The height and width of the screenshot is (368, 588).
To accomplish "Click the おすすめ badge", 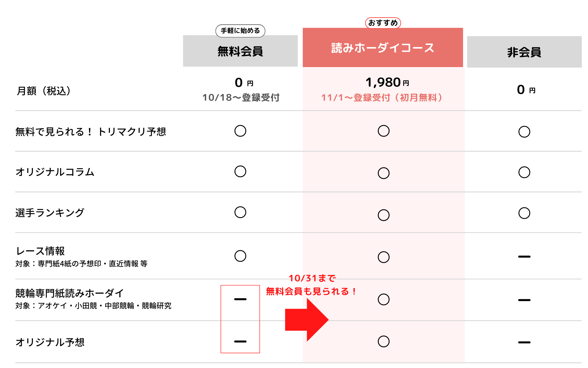I will coord(383,23).
